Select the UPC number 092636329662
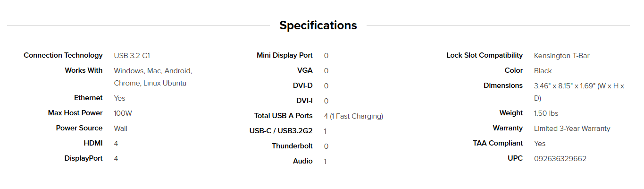 (x=560, y=159)
